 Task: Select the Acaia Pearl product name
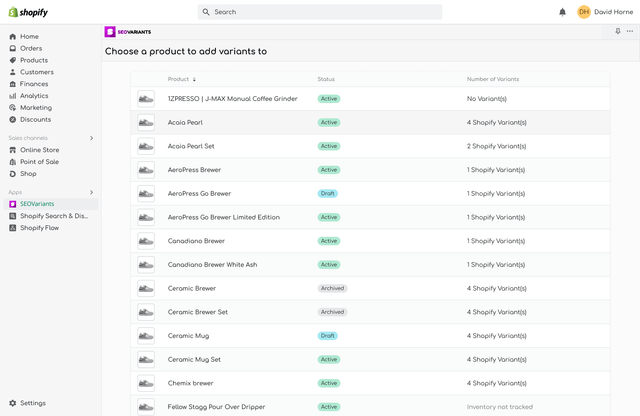click(x=185, y=122)
